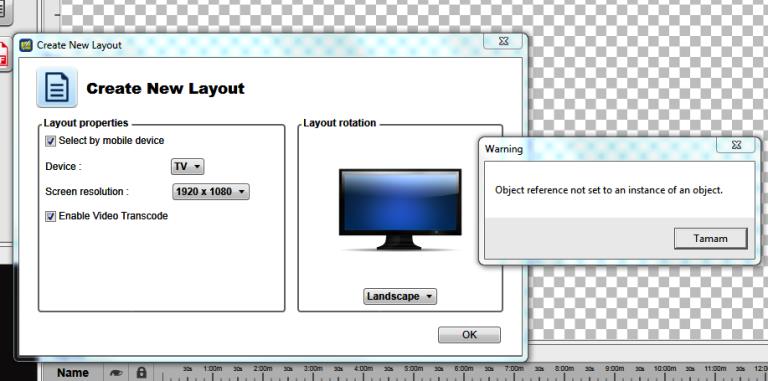Click the 10:00m mark on timeline ruler
The image size is (768, 381).
pyautogui.click(x=665, y=368)
